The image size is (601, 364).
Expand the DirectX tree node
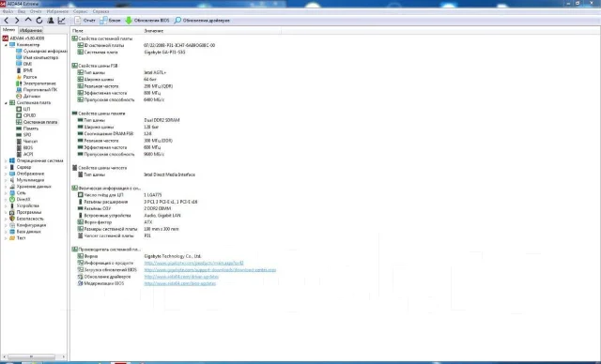[6, 200]
